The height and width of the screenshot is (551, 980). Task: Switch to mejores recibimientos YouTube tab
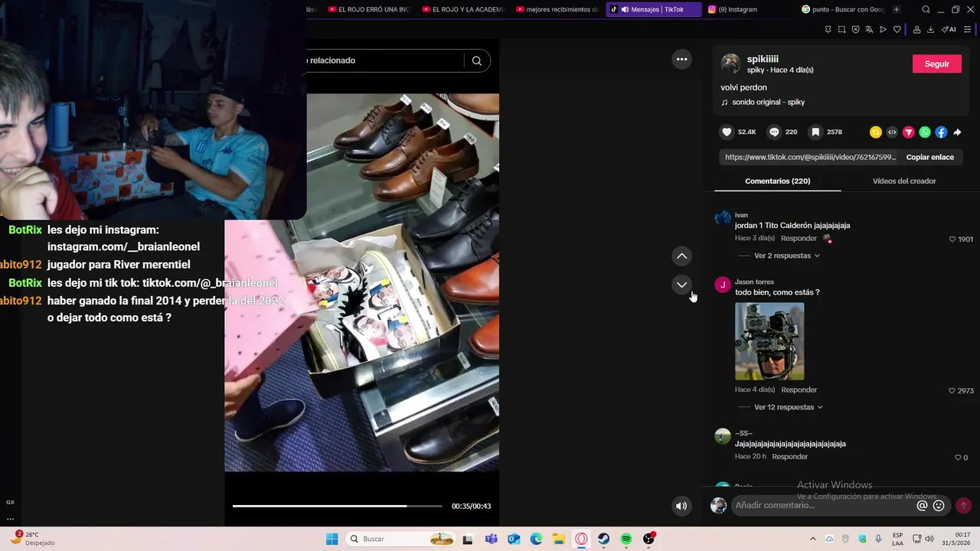click(557, 9)
